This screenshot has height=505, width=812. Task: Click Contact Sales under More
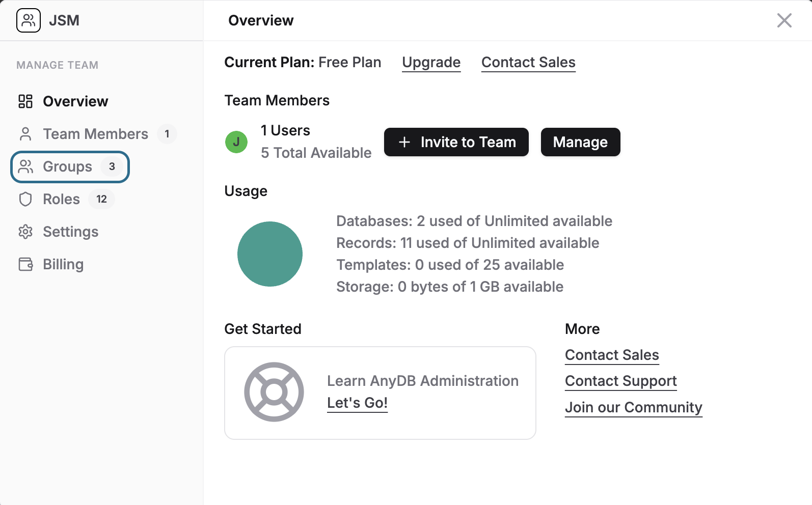point(612,355)
